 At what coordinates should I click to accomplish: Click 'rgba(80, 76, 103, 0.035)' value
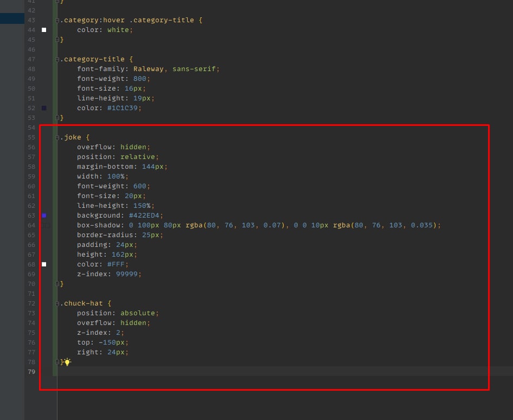[x=384, y=225]
